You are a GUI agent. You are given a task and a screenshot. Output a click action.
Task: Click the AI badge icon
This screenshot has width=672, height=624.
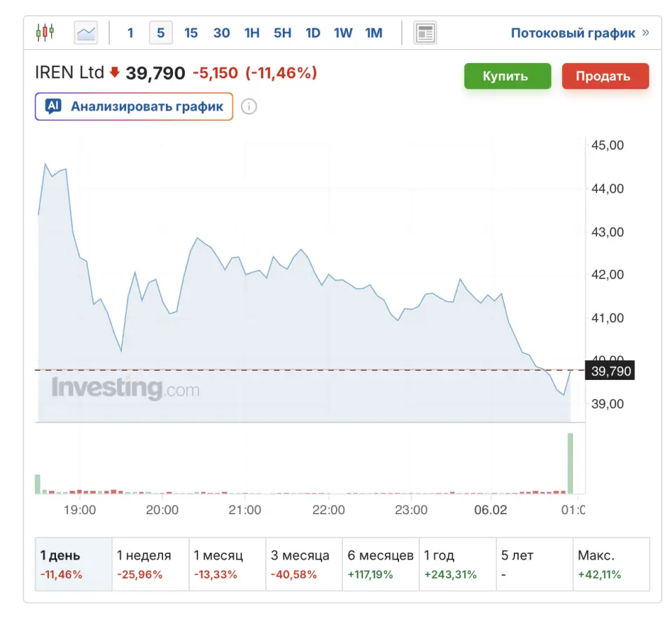53,106
